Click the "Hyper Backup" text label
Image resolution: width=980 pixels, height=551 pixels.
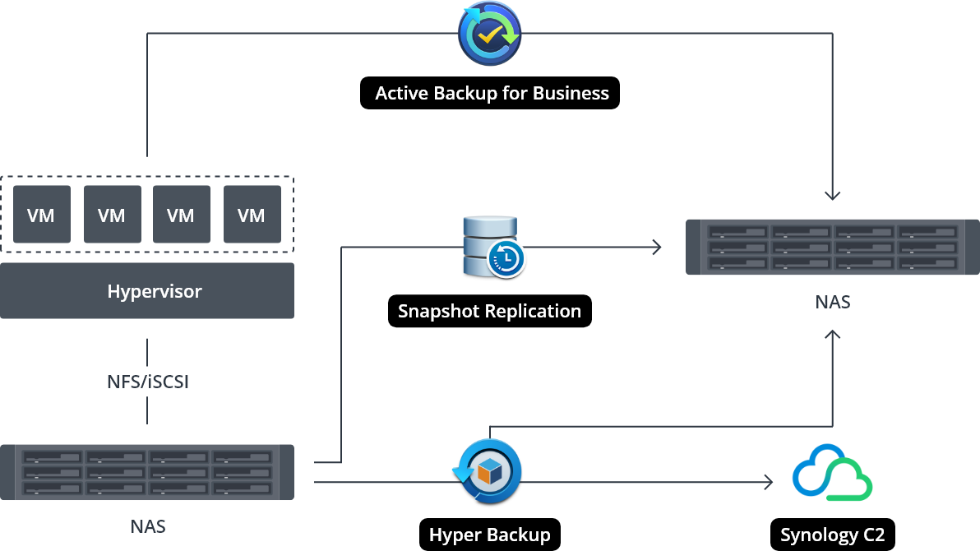coord(489,535)
